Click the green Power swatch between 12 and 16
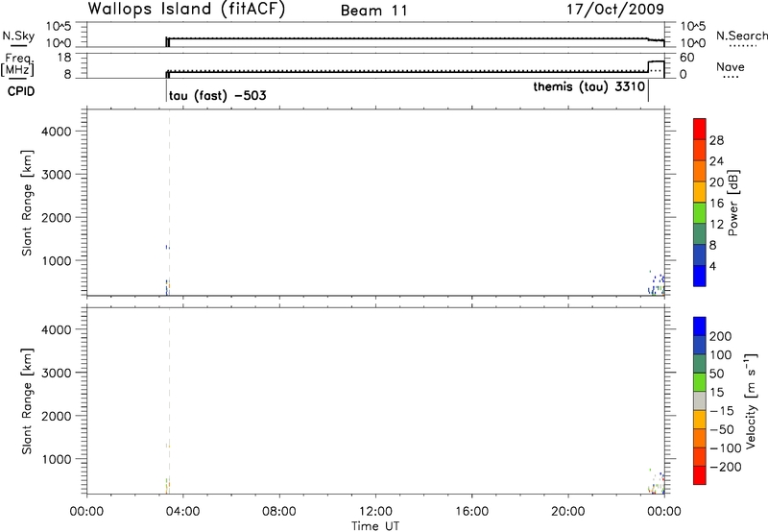Image resolution: width=768 pixels, height=532 pixels. click(x=700, y=213)
